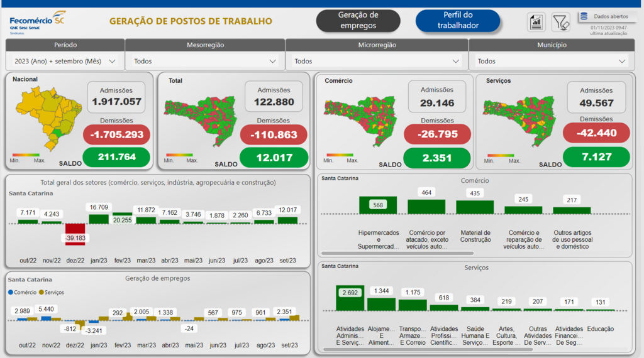The image size is (644, 358).
Task: Click the Serviços Santa Catarina map
Action: 519,121
